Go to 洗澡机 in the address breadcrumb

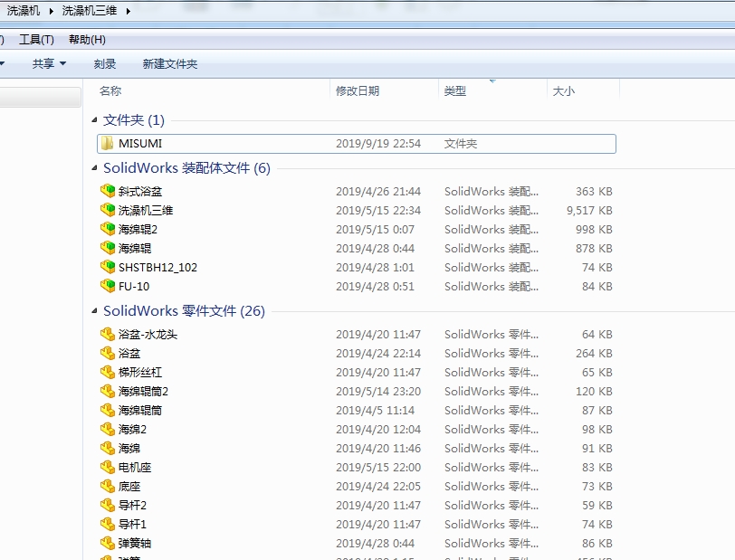coord(24,11)
